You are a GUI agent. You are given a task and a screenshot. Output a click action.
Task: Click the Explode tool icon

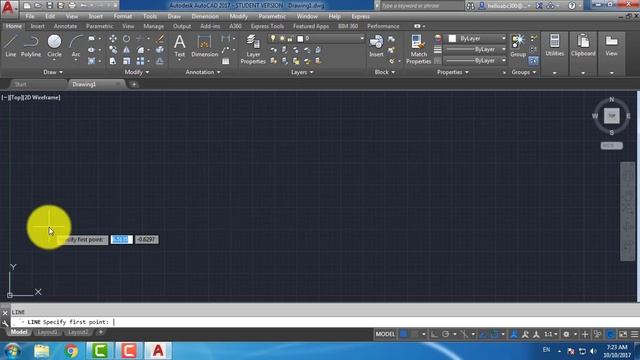pos(160,50)
